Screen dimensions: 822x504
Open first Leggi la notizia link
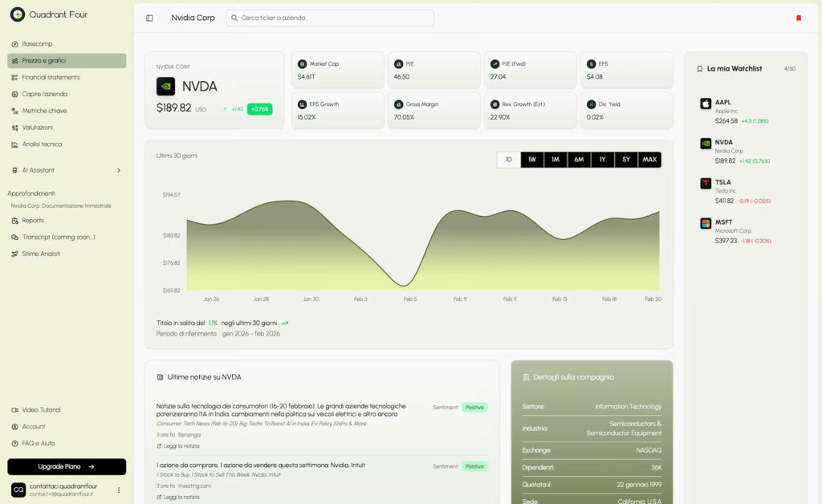[x=181, y=445]
